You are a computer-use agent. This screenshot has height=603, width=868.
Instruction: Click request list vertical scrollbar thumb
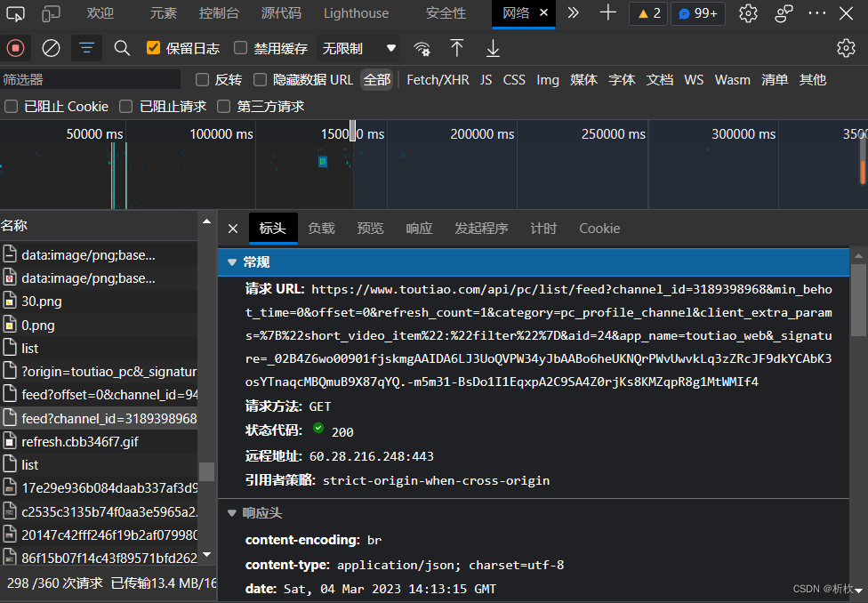click(x=207, y=471)
